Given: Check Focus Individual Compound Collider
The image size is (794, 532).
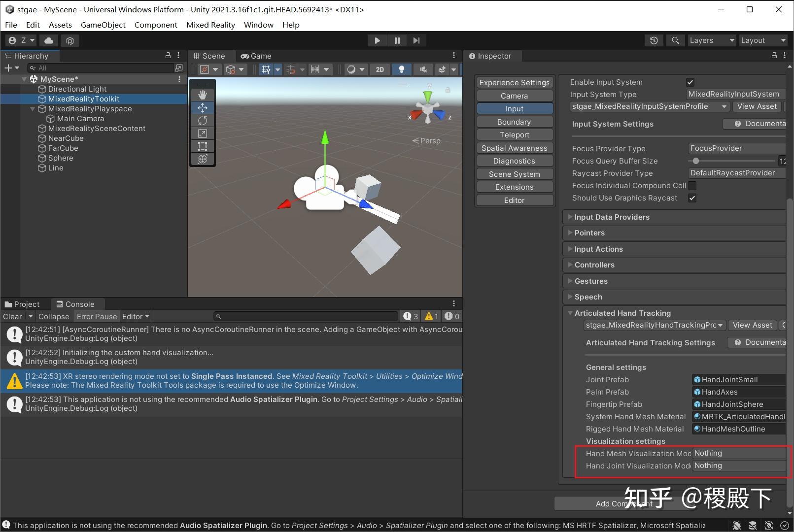Looking at the screenshot, I should (x=692, y=186).
